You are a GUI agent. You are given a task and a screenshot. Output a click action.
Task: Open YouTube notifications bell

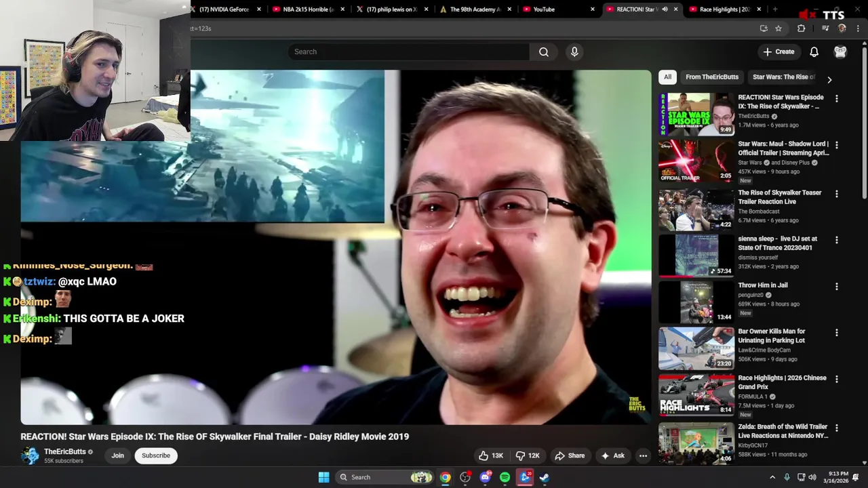[814, 52]
